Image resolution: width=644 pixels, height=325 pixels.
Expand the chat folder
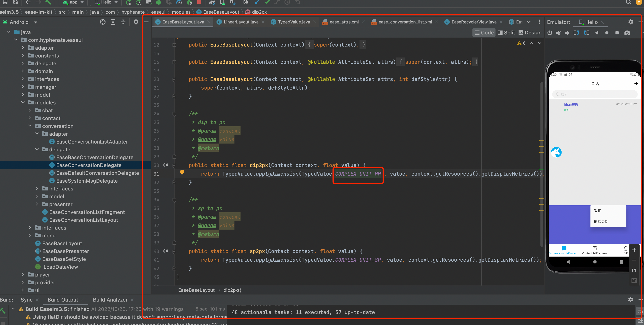click(30, 110)
